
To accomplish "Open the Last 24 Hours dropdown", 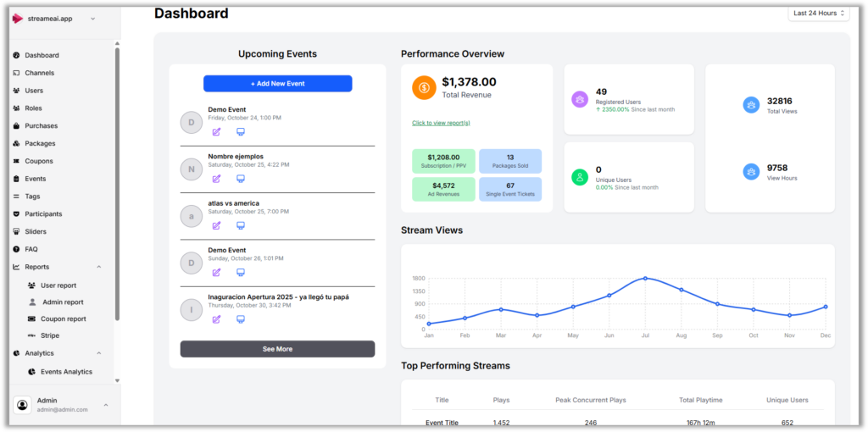I will (819, 14).
